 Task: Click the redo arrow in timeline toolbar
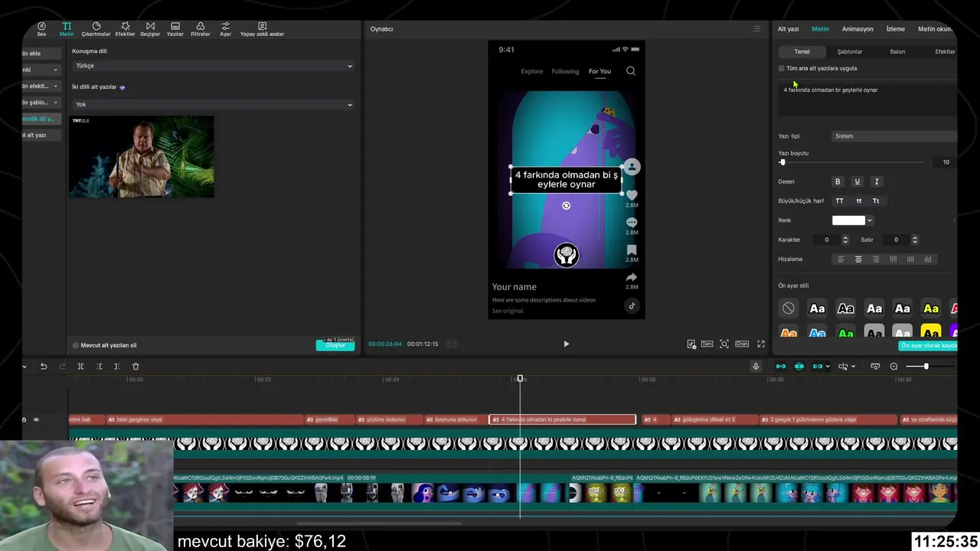tap(62, 367)
